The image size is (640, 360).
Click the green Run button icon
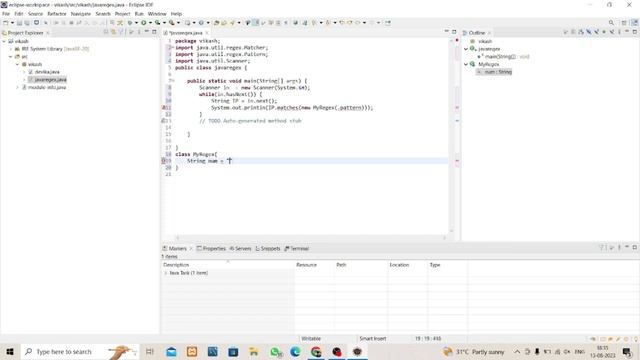[144, 23]
